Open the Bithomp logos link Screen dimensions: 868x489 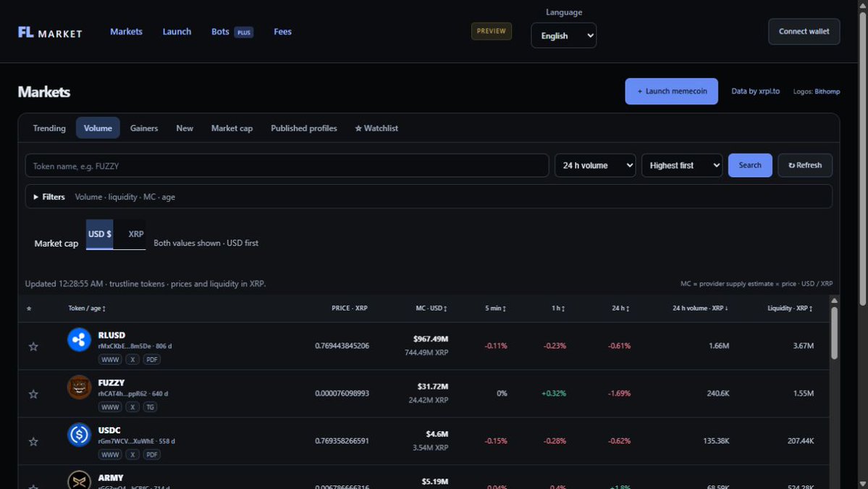click(827, 91)
